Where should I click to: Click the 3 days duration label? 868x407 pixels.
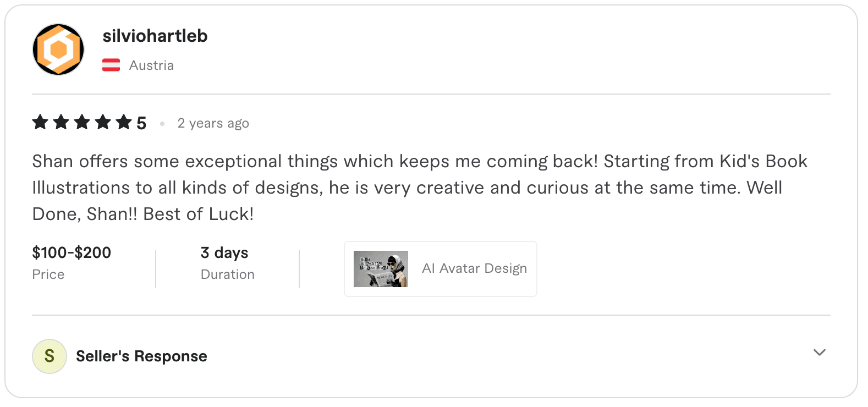224,252
